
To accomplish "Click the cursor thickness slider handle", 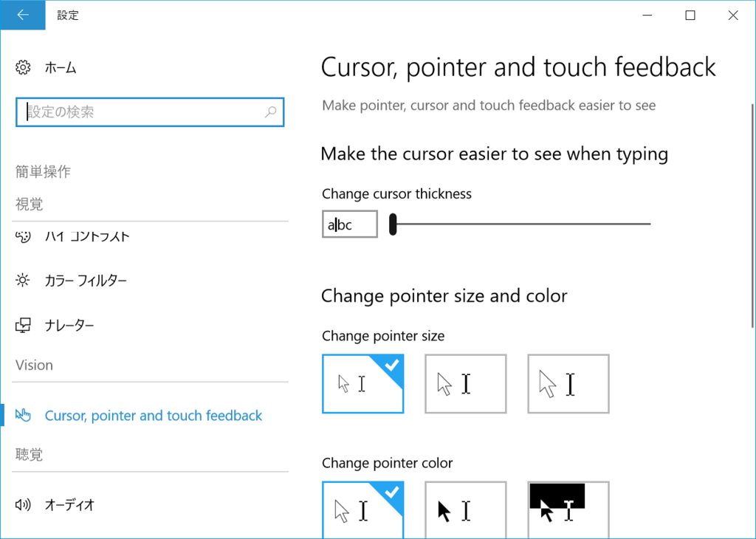I will click(x=394, y=224).
